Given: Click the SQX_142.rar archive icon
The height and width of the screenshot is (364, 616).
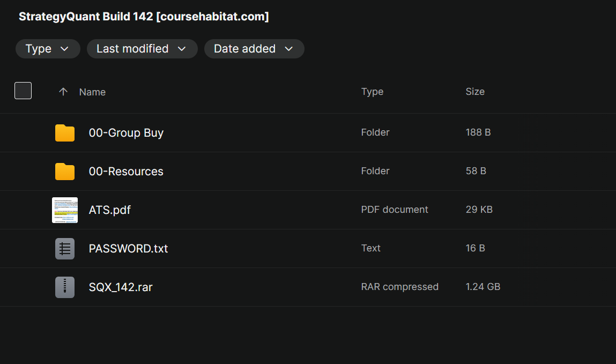Looking at the screenshot, I should (x=65, y=287).
